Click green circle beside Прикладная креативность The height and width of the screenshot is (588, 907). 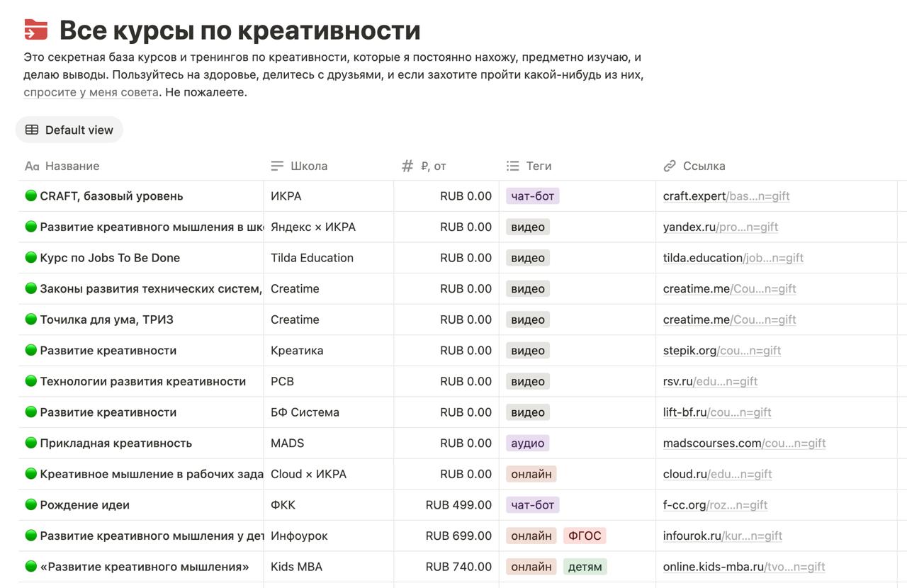[x=30, y=443]
